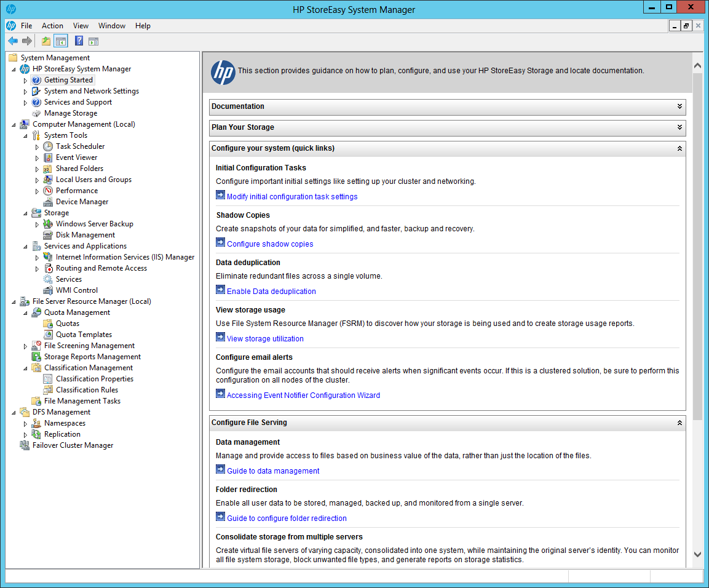Open the Action menu
This screenshot has width=709, height=588.
coord(52,26)
